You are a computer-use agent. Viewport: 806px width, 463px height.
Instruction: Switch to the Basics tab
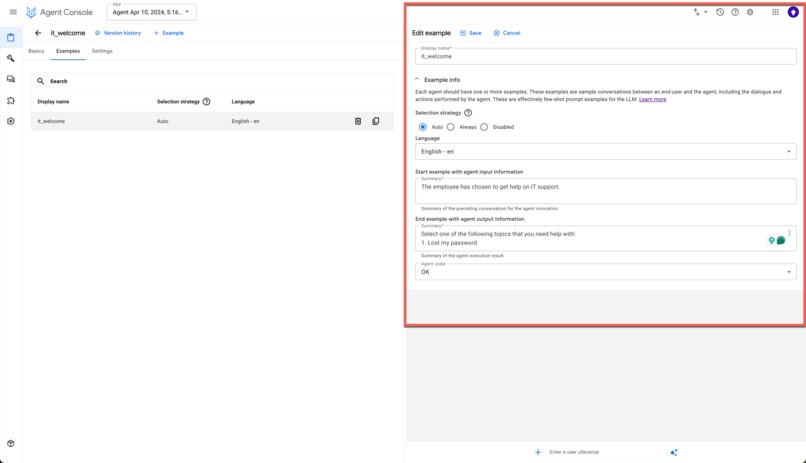(36, 51)
